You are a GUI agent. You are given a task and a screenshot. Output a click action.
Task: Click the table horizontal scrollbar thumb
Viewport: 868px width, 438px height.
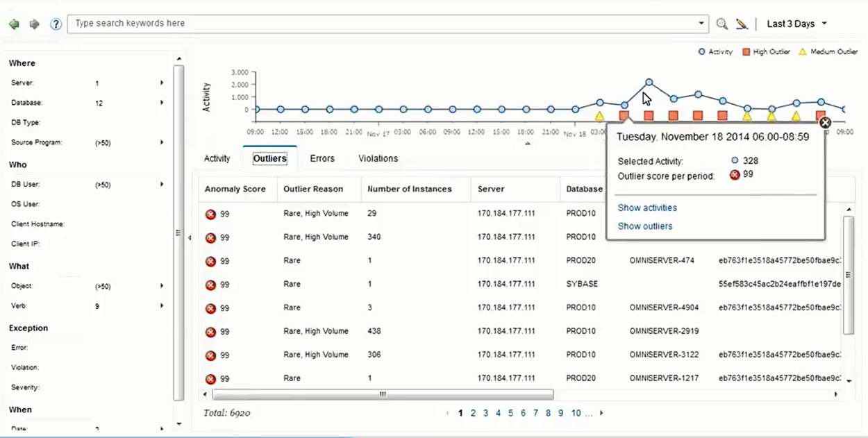pos(383,394)
